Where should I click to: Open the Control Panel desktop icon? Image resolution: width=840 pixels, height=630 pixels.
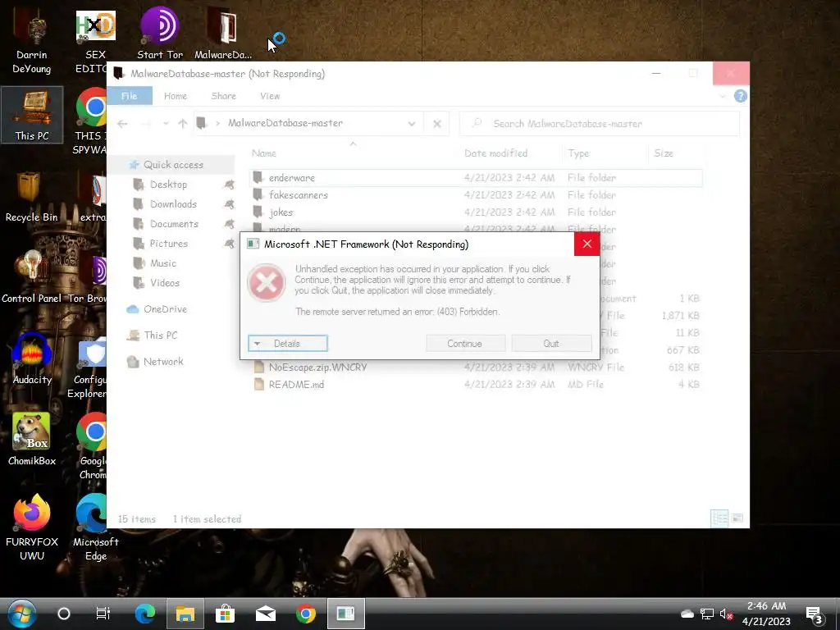pyautogui.click(x=32, y=277)
